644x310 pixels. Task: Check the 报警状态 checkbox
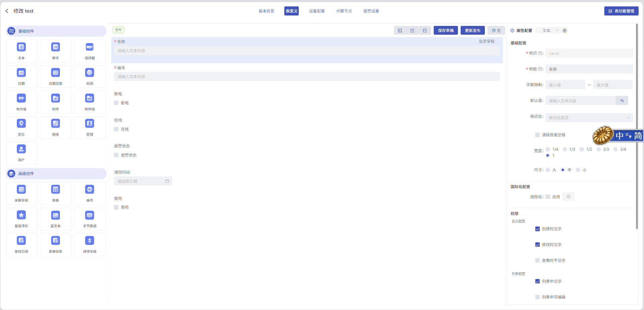click(x=116, y=155)
